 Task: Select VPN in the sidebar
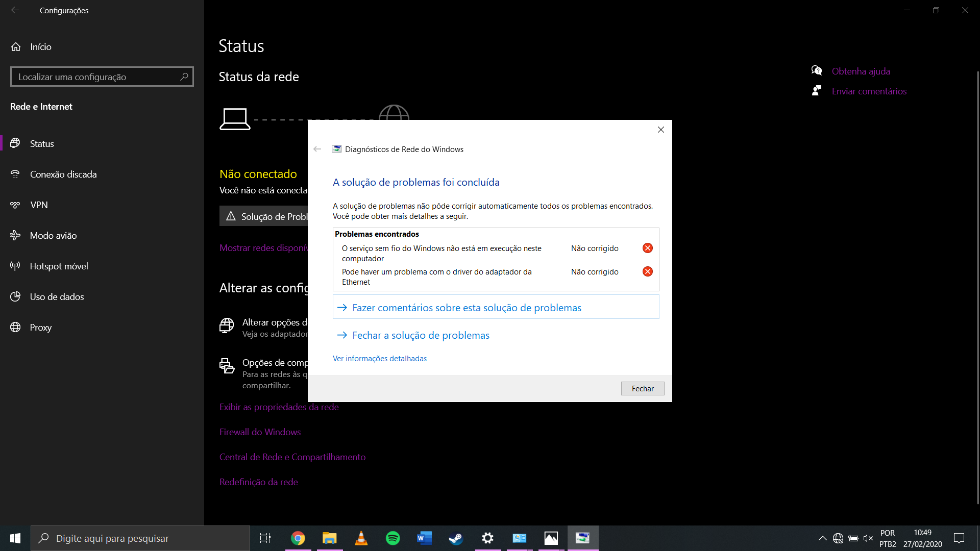pyautogui.click(x=39, y=205)
